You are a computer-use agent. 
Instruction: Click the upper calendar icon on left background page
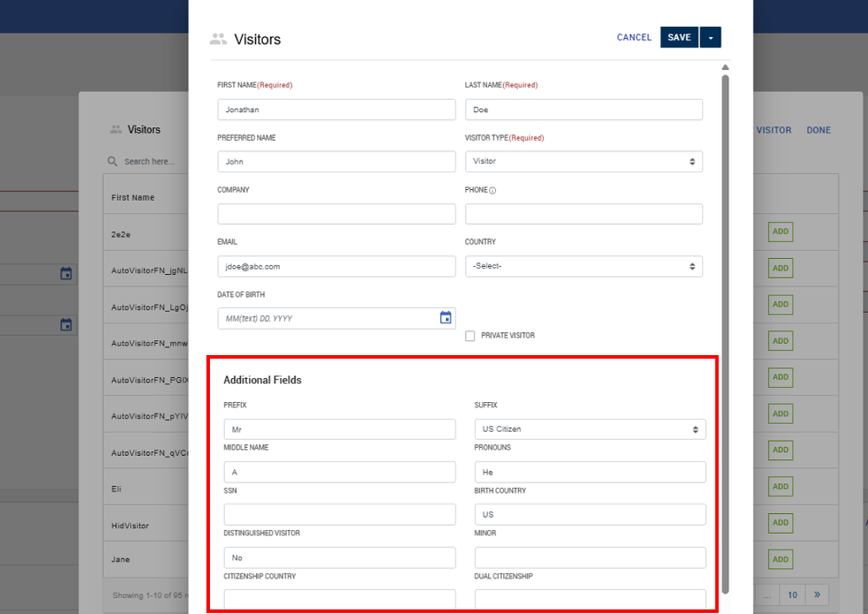tap(66, 273)
